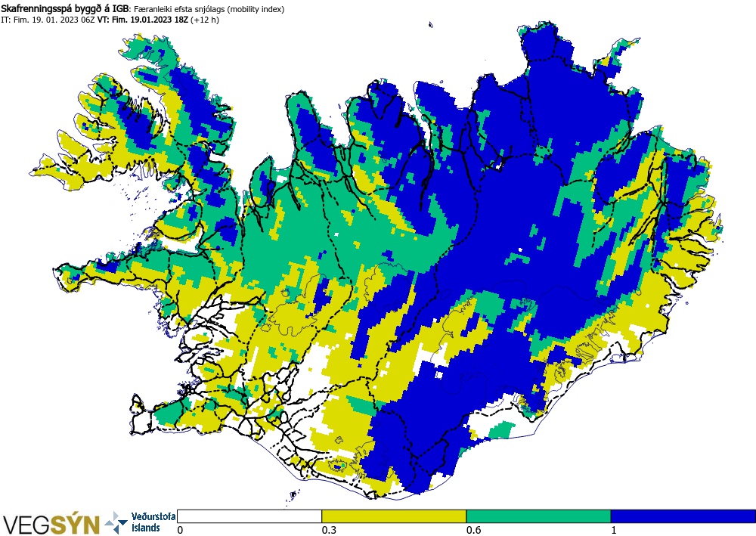The width and height of the screenshot is (756, 536).
Task: Click the map title 'Skafrenningsspá byggð á IGB'
Action: pyautogui.click(x=65, y=8)
